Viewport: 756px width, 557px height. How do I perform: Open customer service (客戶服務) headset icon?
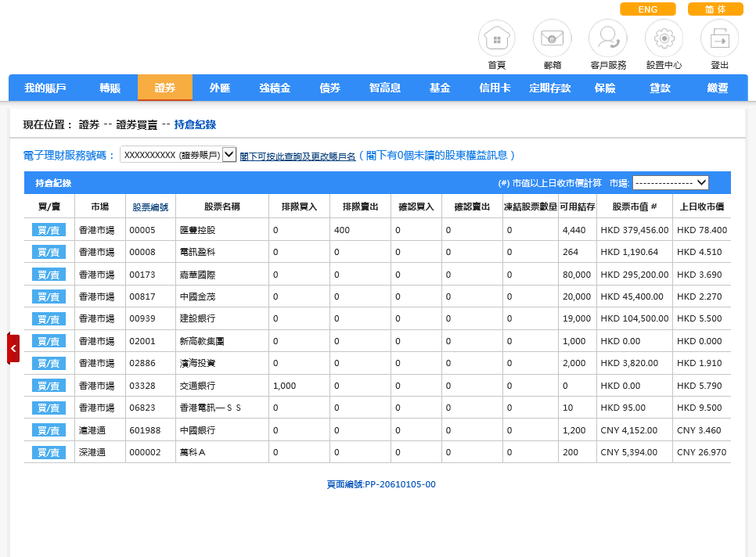tap(608, 38)
